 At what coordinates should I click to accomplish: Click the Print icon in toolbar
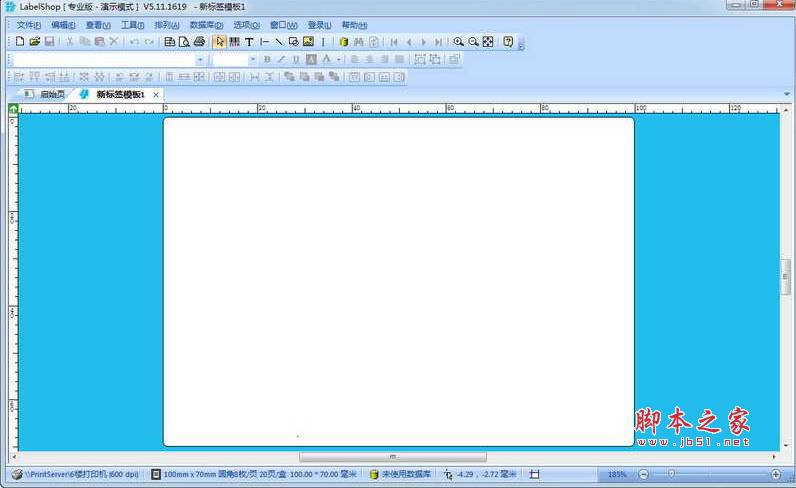coord(199,42)
